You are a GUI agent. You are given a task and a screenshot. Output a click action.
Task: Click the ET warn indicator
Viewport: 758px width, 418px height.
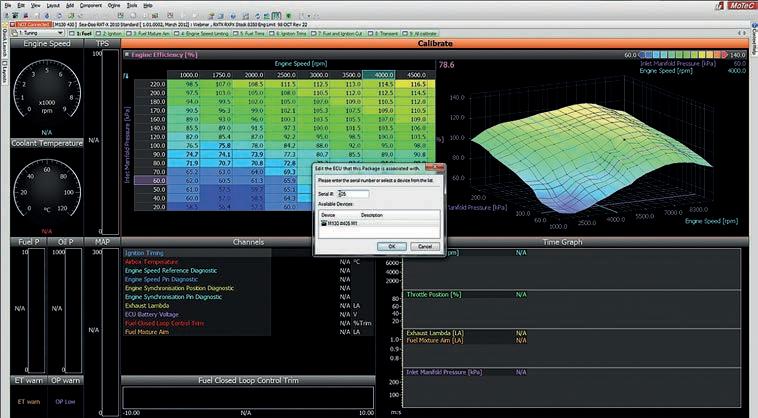[29, 402]
